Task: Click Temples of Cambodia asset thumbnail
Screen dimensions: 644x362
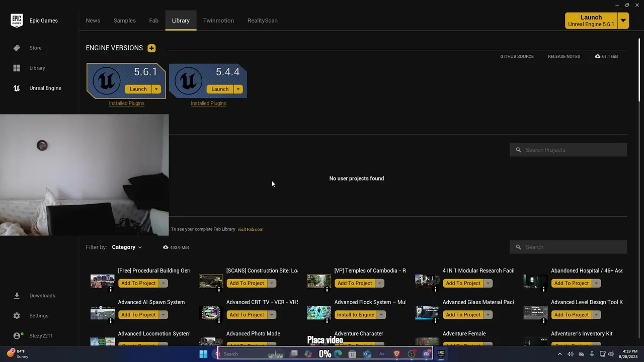Action: coord(319,281)
